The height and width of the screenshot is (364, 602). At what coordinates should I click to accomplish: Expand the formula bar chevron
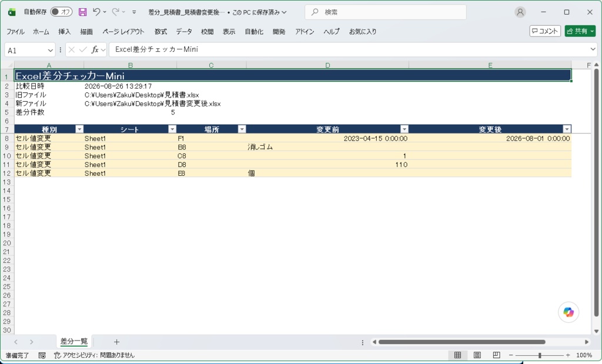click(x=593, y=49)
